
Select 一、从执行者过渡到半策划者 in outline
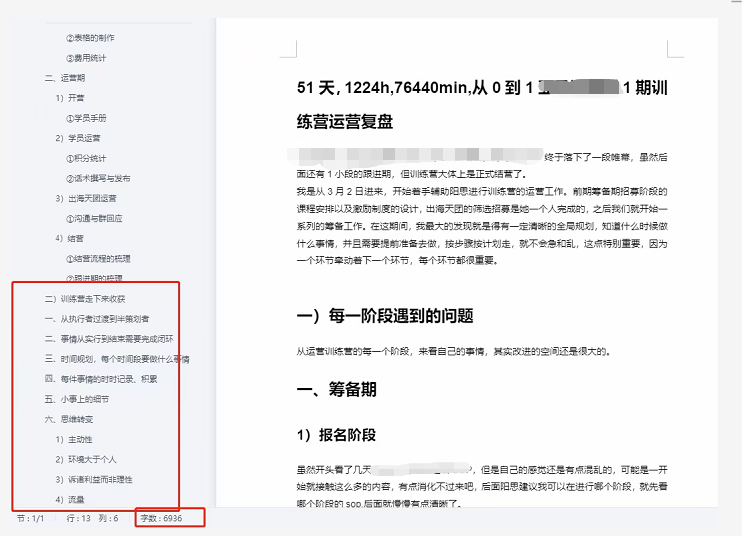point(97,319)
